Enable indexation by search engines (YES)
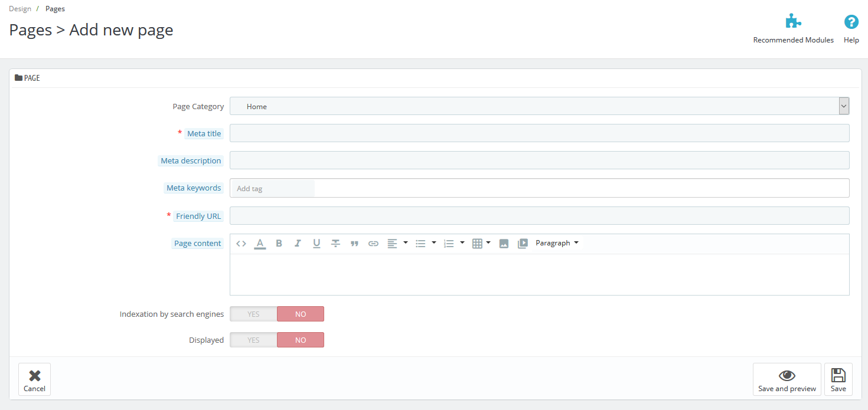The height and width of the screenshot is (410, 868). click(253, 314)
